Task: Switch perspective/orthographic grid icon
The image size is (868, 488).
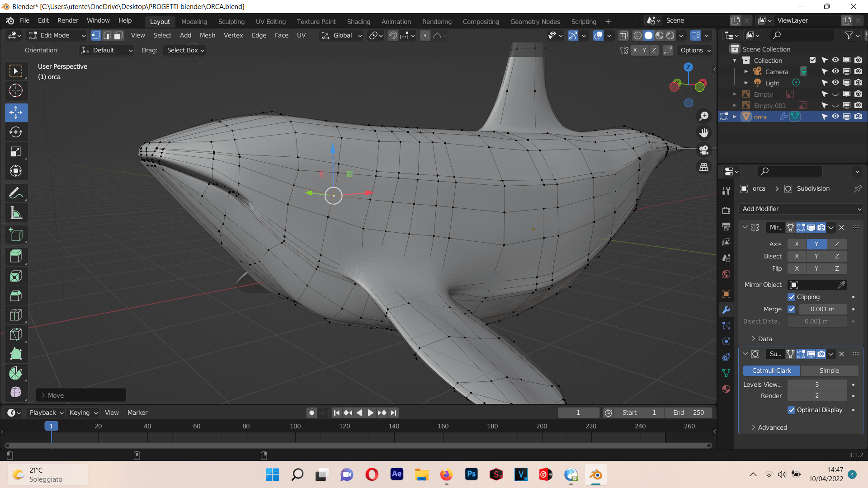Action: [x=704, y=167]
